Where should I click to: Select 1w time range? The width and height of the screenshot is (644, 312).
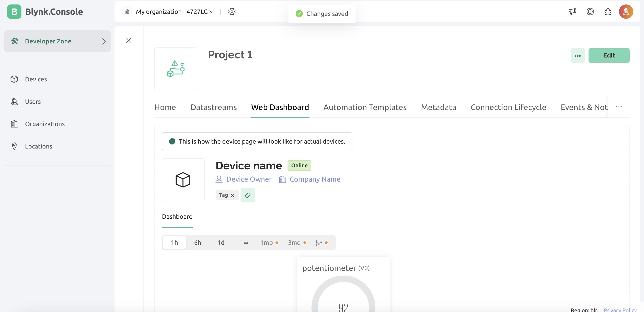click(x=244, y=242)
